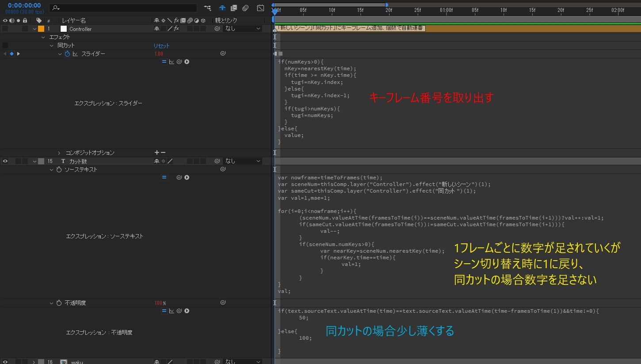Click the composition mini-flowchart icon

[207, 8]
